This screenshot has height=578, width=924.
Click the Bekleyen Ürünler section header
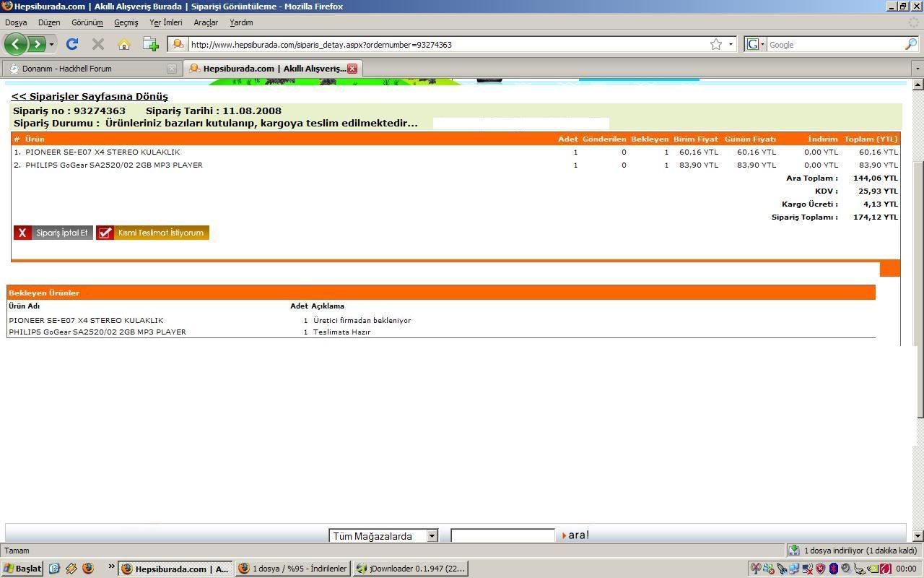(441, 293)
